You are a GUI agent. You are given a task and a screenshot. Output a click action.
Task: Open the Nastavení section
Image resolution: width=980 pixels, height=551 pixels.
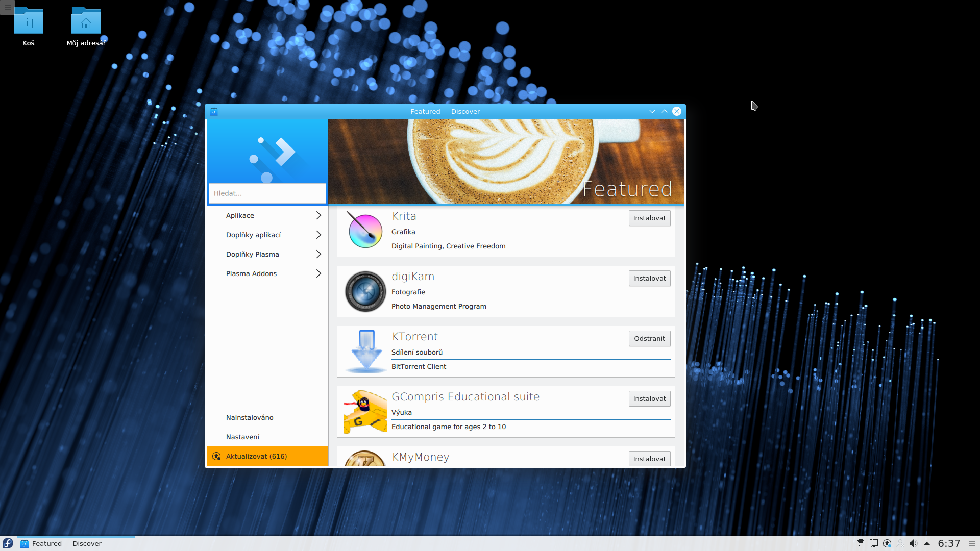tap(242, 437)
